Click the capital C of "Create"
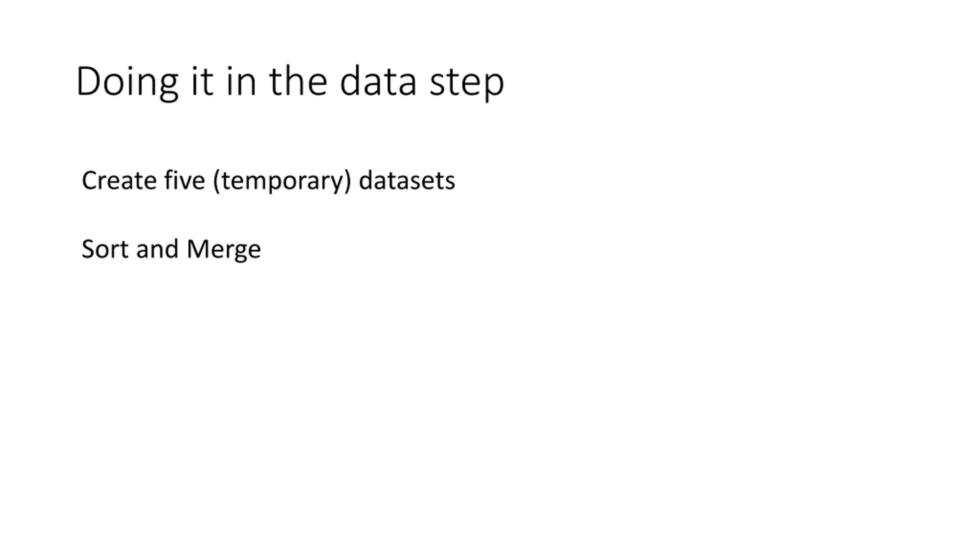980x551 pixels. point(90,180)
